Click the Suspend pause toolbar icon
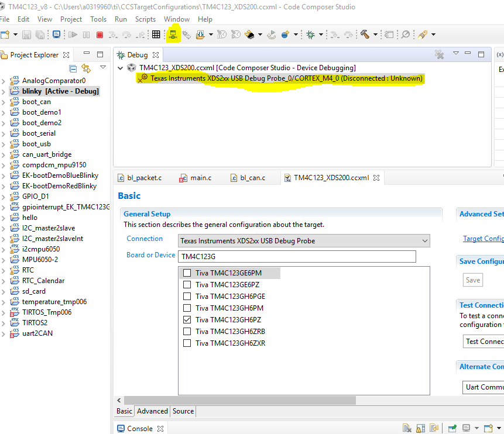The height and width of the screenshot is (434, 504). [86, 35]
